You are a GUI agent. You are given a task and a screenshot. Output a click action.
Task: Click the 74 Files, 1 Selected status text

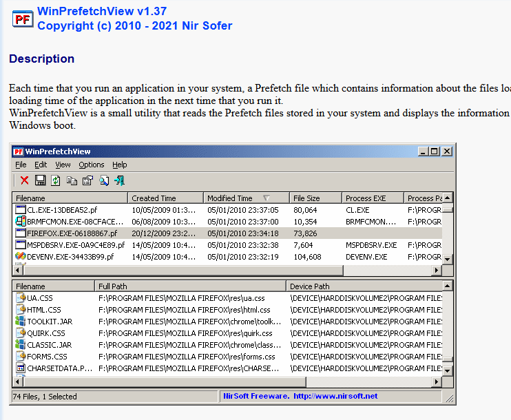[x=45, y=397]
